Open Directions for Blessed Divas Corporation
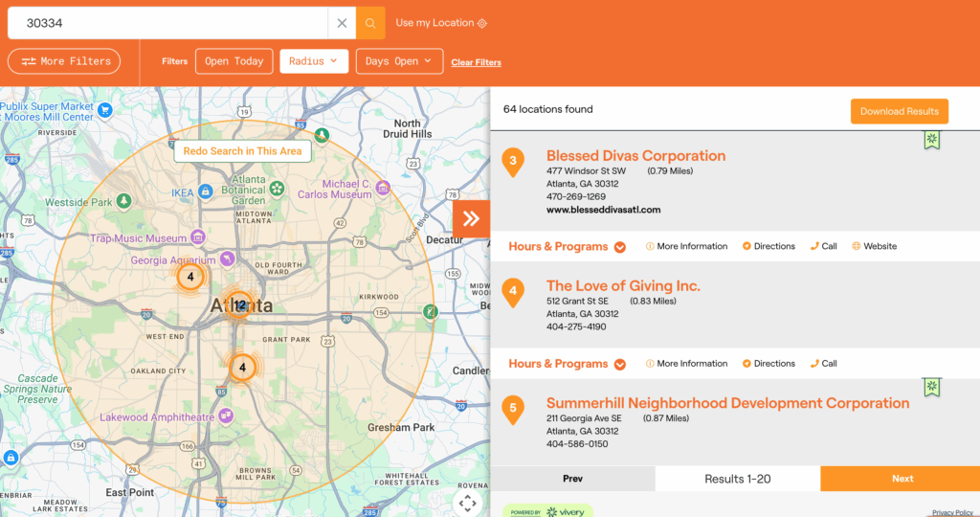The image size is (980, 517). (x=768, y=246)
